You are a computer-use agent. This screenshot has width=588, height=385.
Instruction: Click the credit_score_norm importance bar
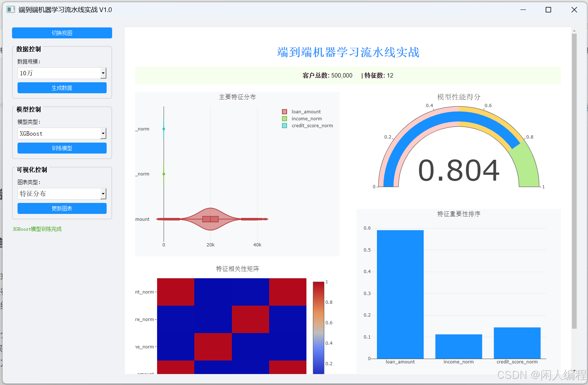tap(517, 343)
